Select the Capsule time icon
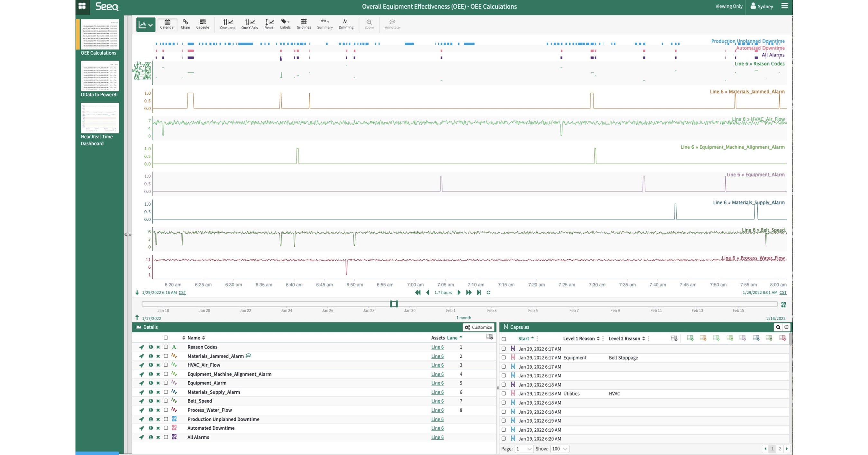The width and height of the screenshot is (868, 455). (x=203, y=24)
